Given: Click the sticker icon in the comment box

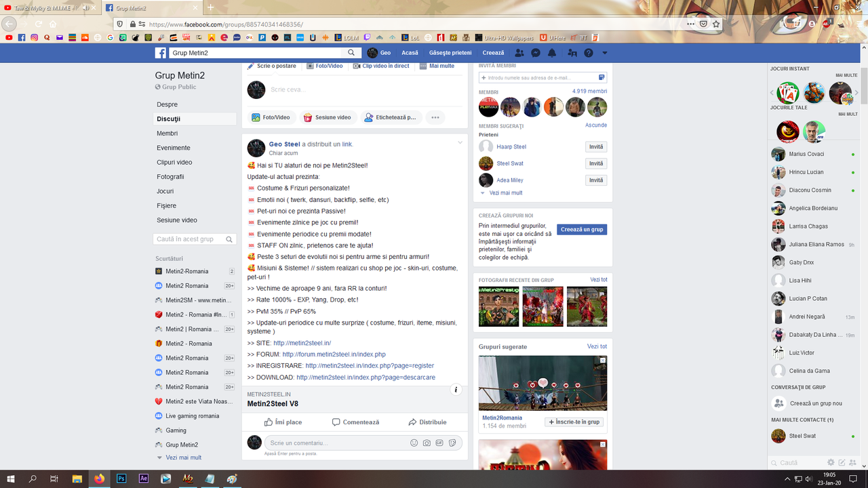Looking at the screenshot, I should point(451,443).
